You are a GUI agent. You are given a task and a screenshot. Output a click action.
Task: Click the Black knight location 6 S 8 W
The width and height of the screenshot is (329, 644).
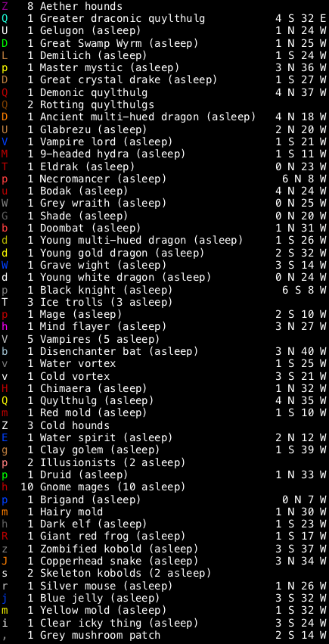(x=304, y=290)
